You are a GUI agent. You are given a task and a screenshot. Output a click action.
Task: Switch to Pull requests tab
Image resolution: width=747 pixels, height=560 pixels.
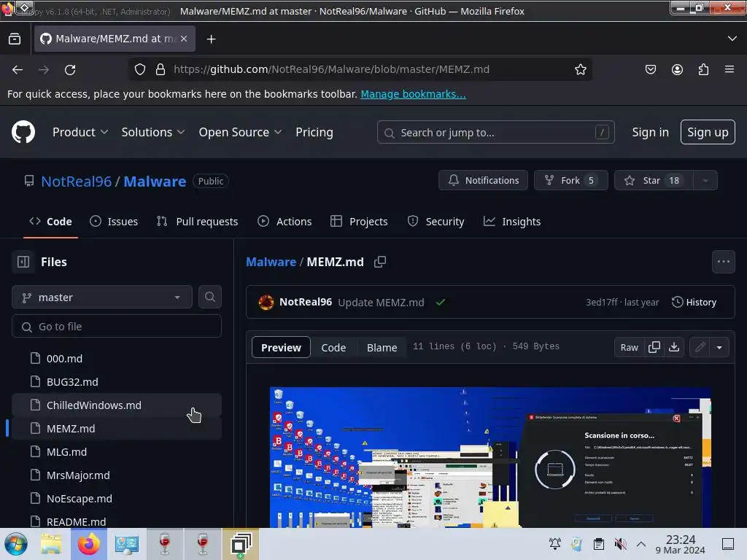(x=197, y=222)
